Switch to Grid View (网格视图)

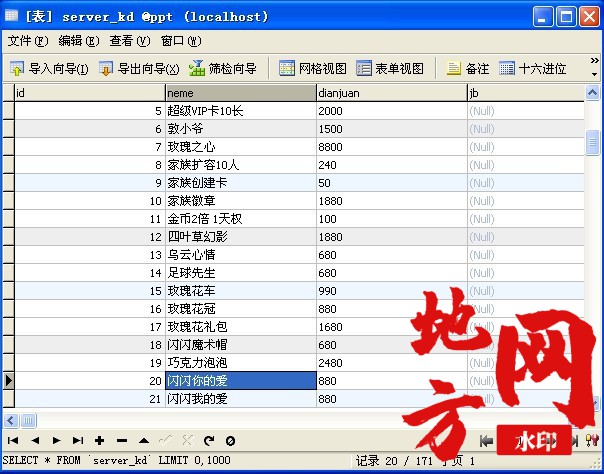coord(312,69)
